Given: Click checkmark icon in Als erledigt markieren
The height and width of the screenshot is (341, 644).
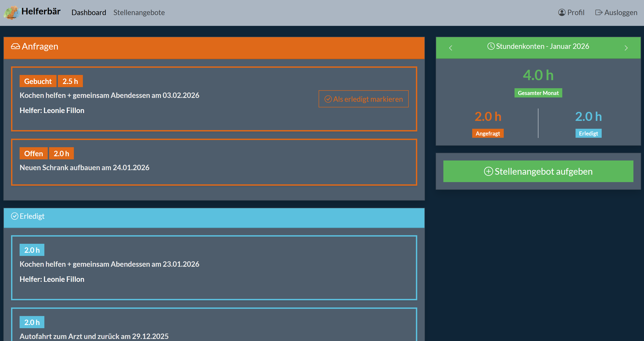Looking at the screenshot, I should [x=328, y=99].
